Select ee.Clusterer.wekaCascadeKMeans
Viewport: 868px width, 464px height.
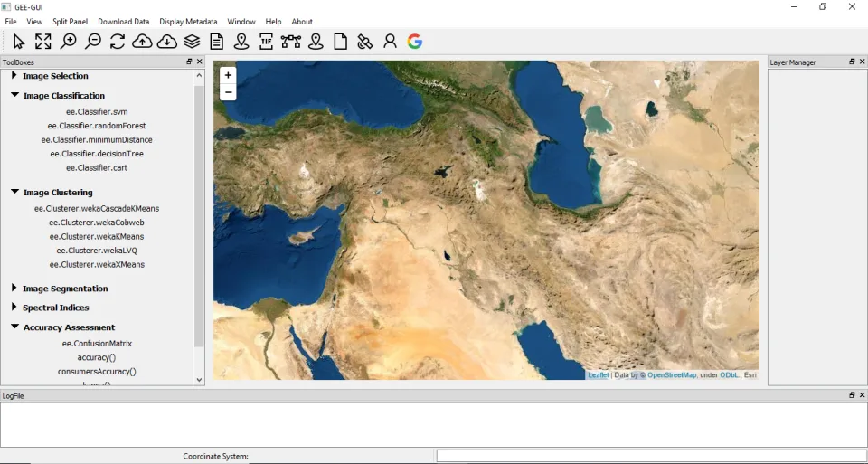point(97,209)
